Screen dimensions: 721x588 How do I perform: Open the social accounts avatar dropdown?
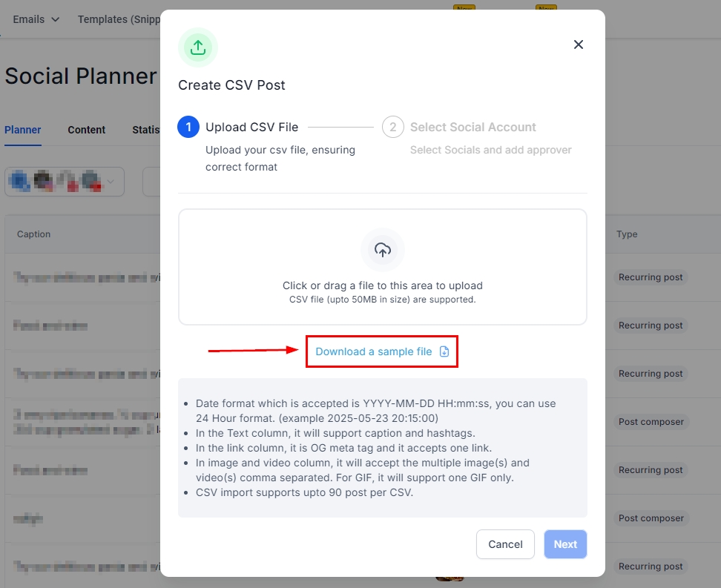pos(65,182)
